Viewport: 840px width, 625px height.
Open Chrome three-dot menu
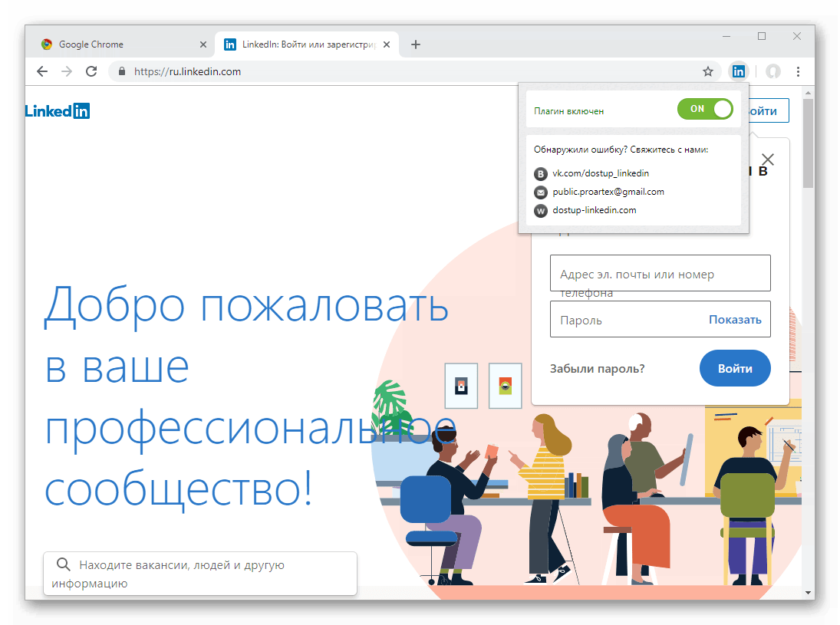798,71
